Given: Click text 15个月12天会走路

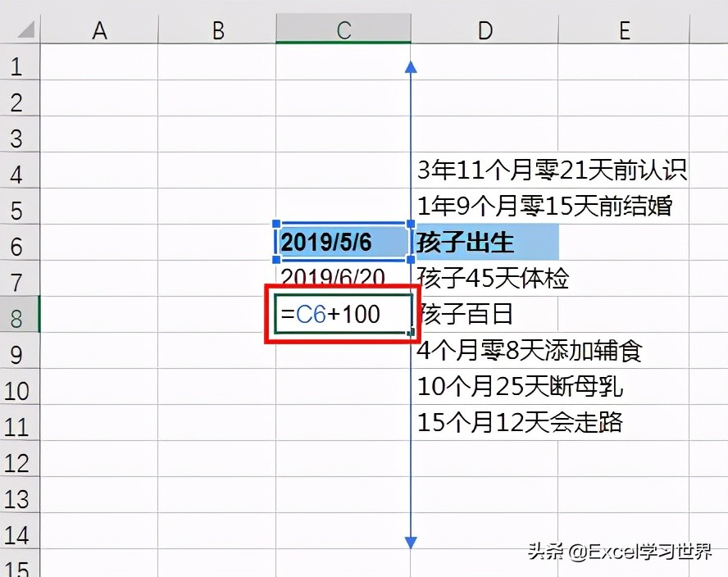Looking at the screenshot, I should click(520, 422).
